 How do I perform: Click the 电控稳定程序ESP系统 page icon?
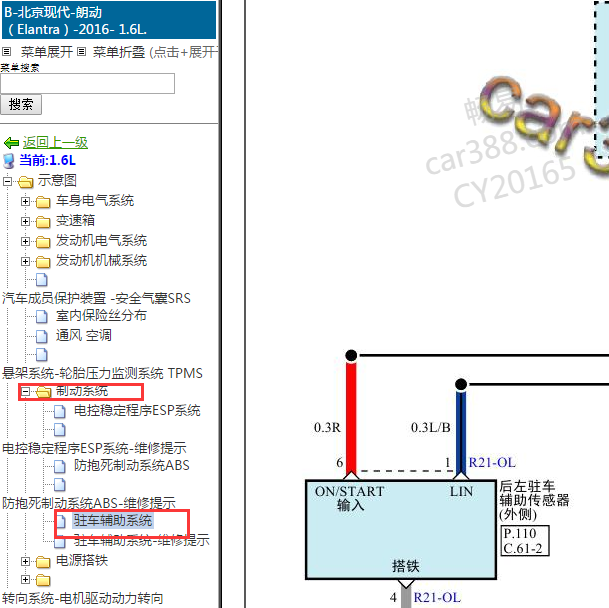(60, 411)
